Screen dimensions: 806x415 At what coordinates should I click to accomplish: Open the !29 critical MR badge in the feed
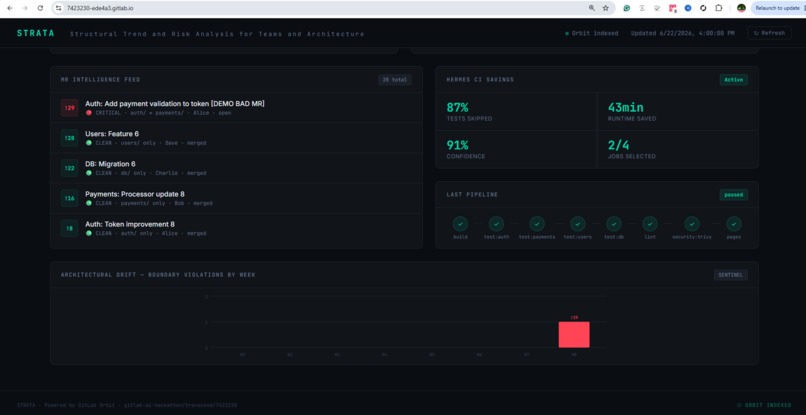point(69,107)
